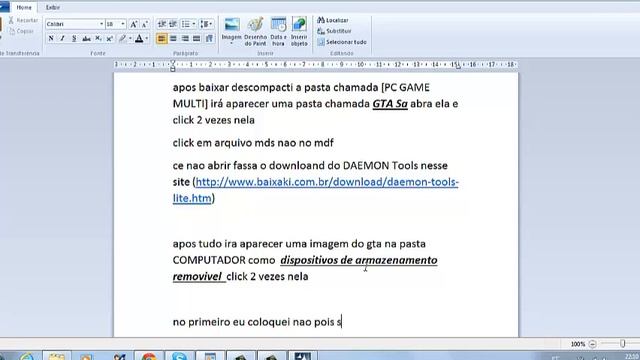Open the baixaki.com.br daemon-tools link
The height and width of the screenshot is (360, 640).
point(327,182)
